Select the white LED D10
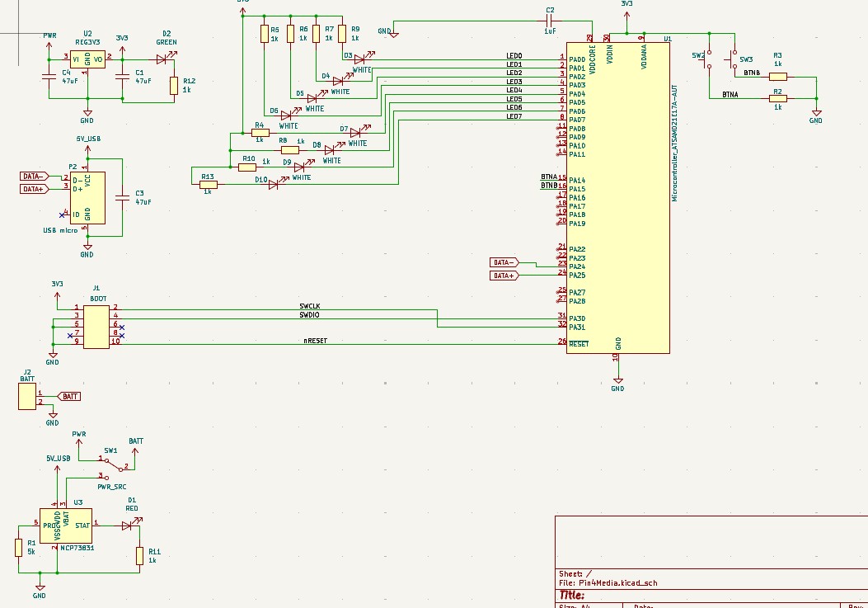 click(274, 185)
